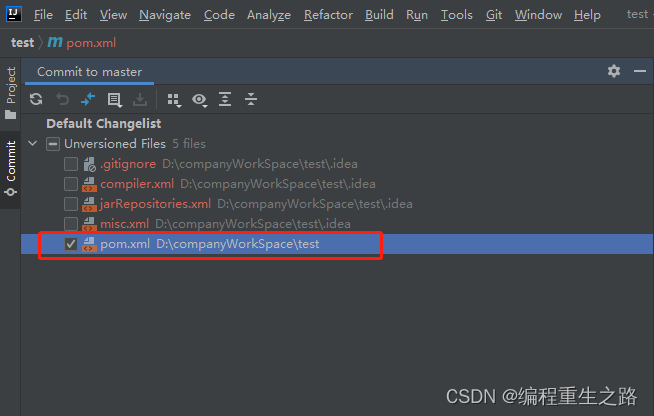Viewport: 654px width, 416px height.
Task: Open the commit panel settings gear
Action: tap(614, 71)
